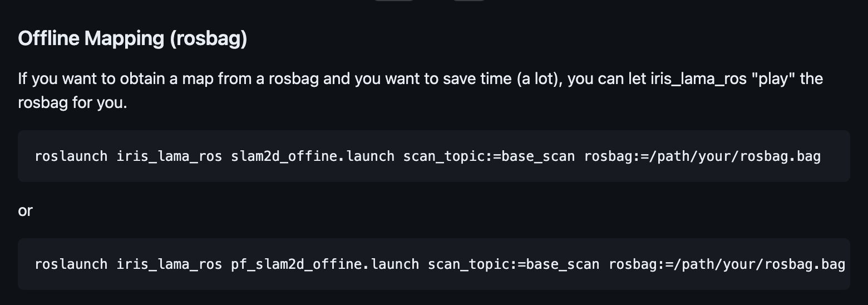The height and width of the screenshot is (305, 868).
Task: Click 'iris_lama_ros' in the description paragraph
Action: coord(698,79)
